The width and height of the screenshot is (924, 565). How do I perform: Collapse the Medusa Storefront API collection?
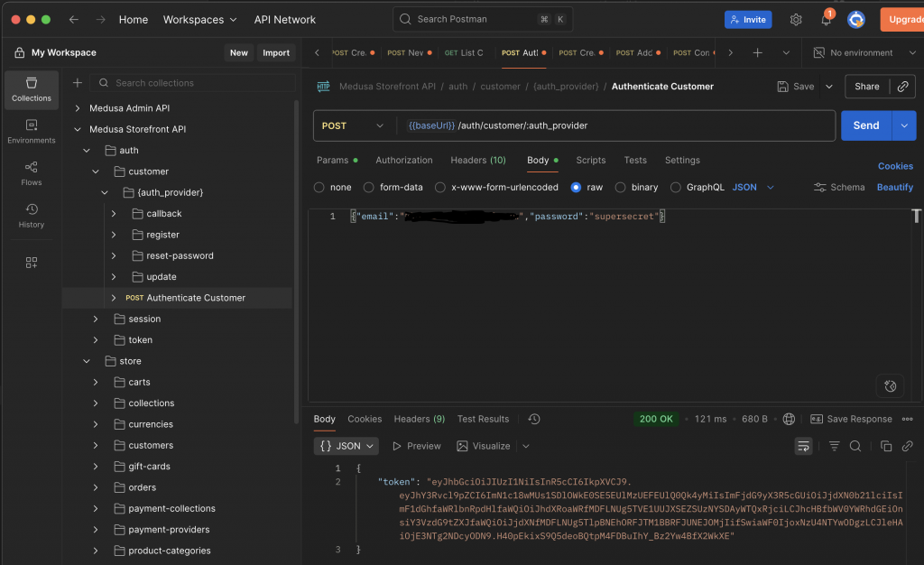tap(78, 129)
